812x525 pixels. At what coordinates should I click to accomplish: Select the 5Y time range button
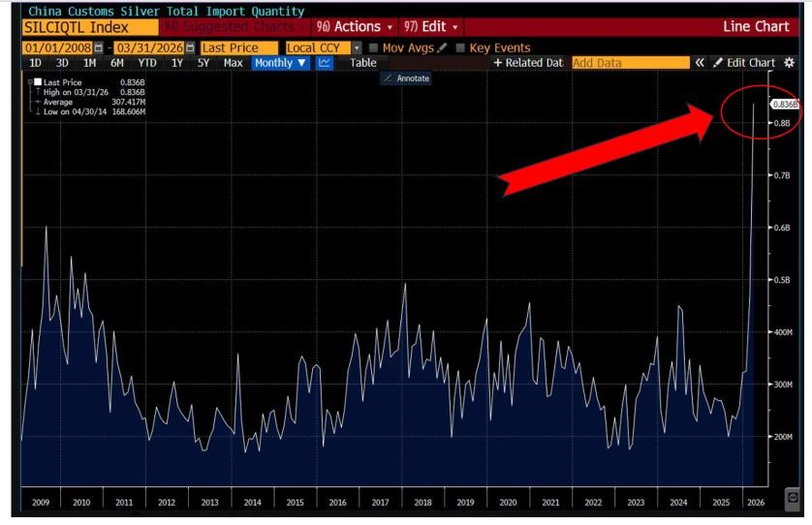pos(203,63)
